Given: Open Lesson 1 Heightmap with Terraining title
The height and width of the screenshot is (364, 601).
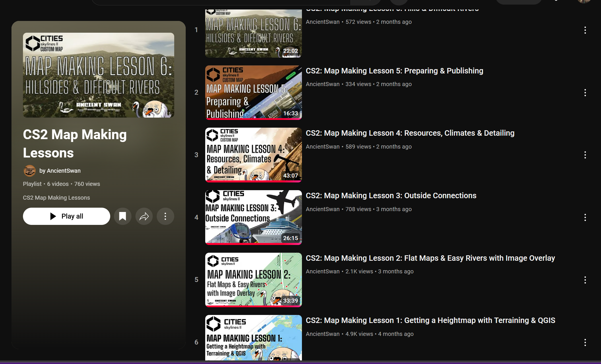Looking at the screenshot, I should (x=430, y=320).
